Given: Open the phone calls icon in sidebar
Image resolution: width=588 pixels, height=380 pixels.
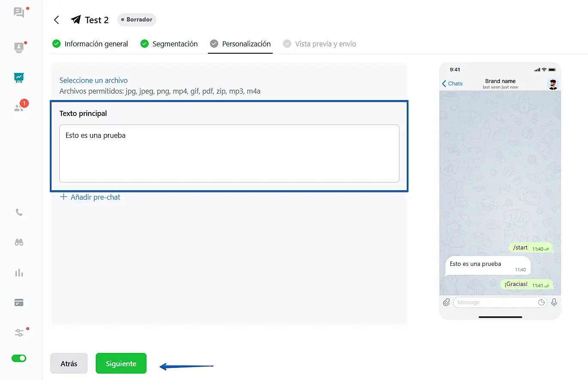Looking at the screenshot, I should (19, 212).
